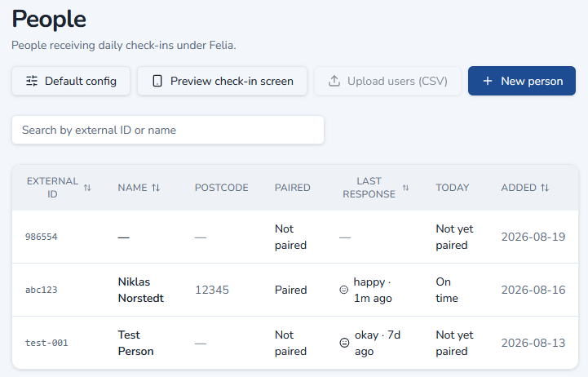Click added date 2026-08-19

click(533, 237)
